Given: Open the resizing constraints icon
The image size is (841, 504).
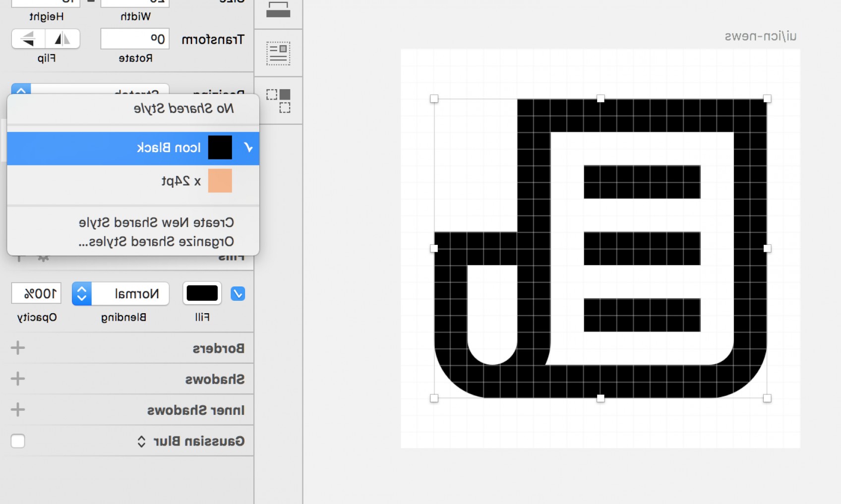Looking at the screenshot, I should pos(278,101).
